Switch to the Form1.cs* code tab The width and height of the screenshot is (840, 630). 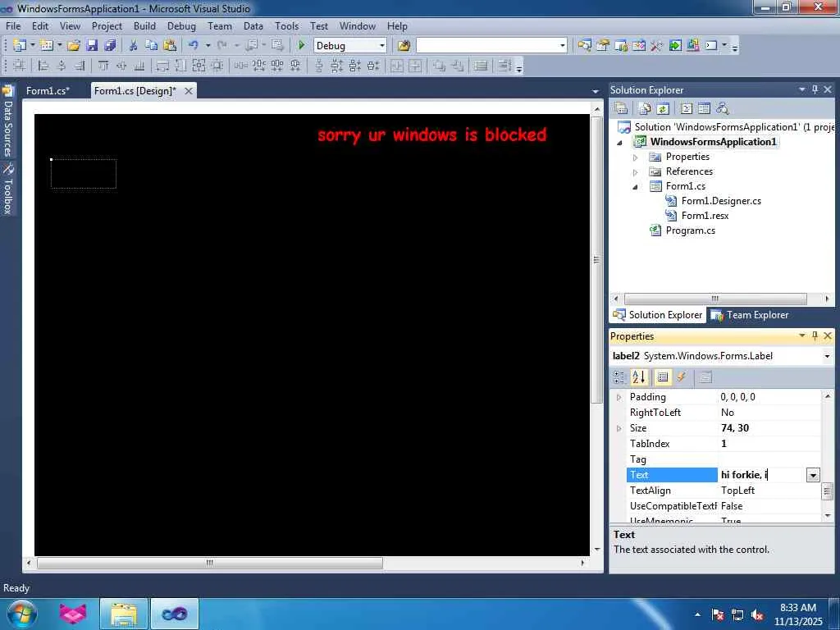48,90
